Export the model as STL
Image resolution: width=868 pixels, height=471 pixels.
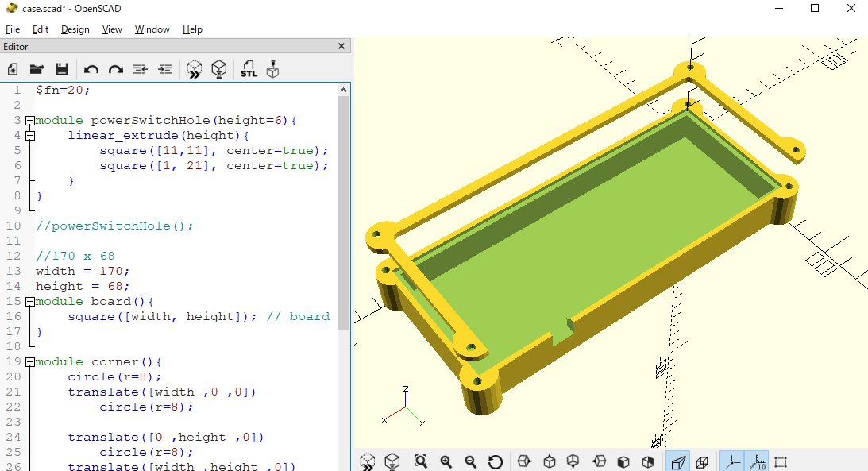(249, 69)
